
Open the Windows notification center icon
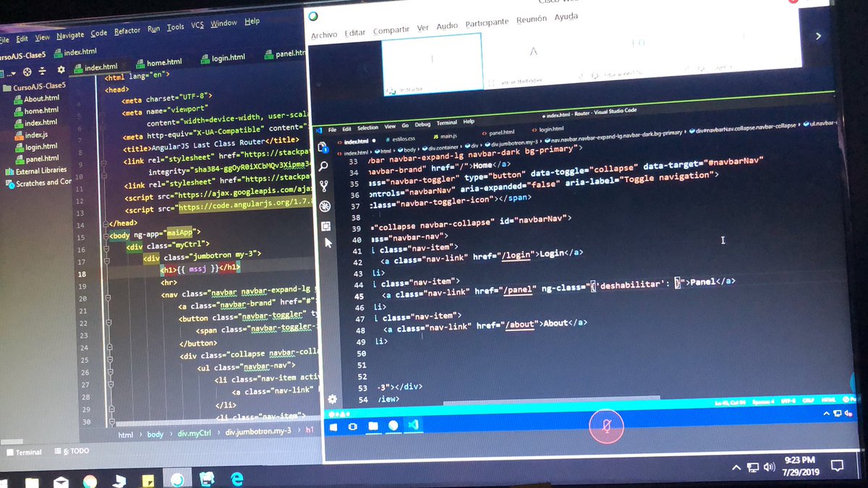click(837, 464)
